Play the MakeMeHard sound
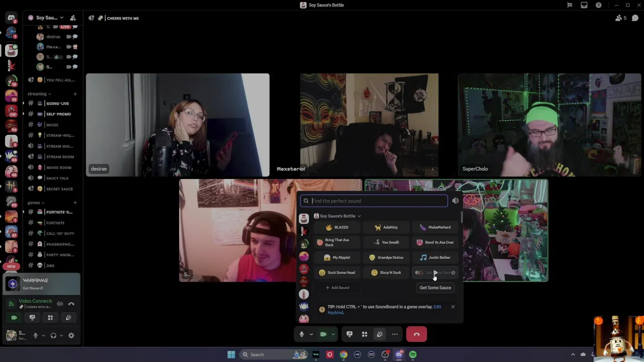This screenshot has height=362, width=644. click(x=436, y=227)
